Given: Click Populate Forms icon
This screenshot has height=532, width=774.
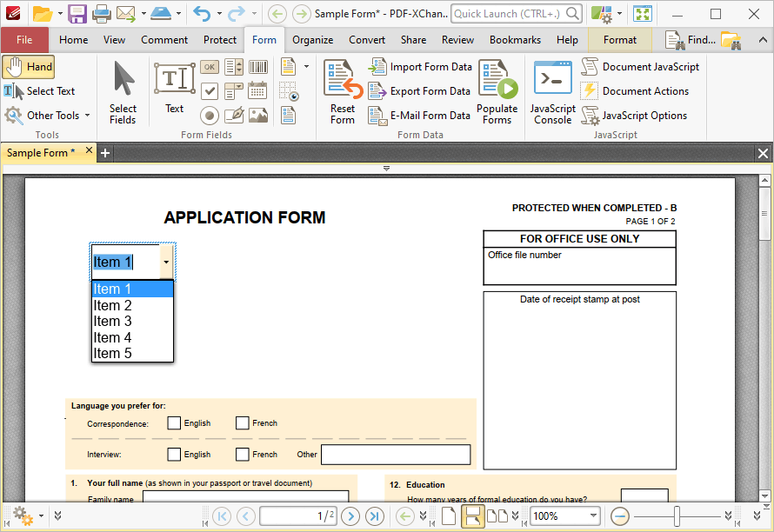Looking at the screenshot, I should [497, 92].
